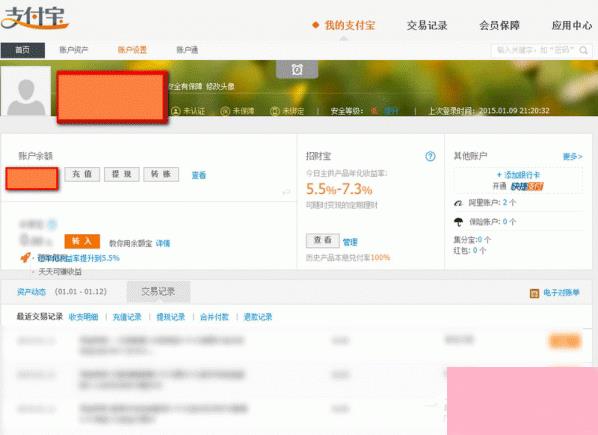Click the 上次登录时间 2015.01.09 timestamp
Image resolution: width=598 pixels, height=435 pixels.
click(x=489, y=111)
